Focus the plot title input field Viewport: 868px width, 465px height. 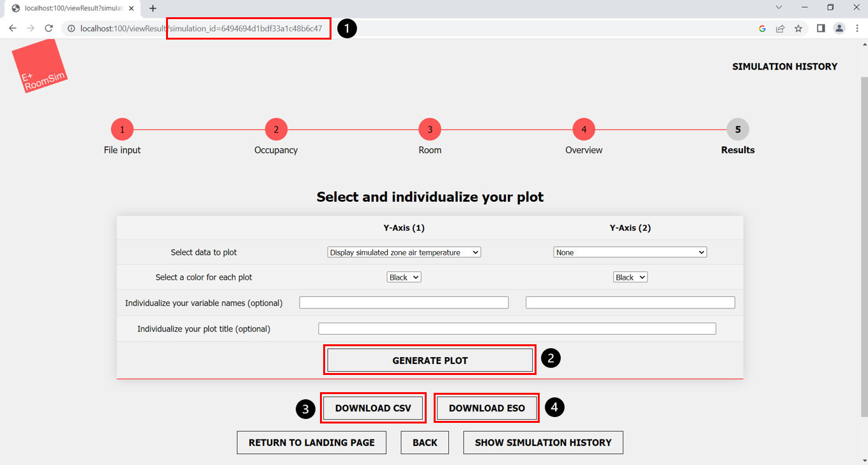[x=517, y=328]
